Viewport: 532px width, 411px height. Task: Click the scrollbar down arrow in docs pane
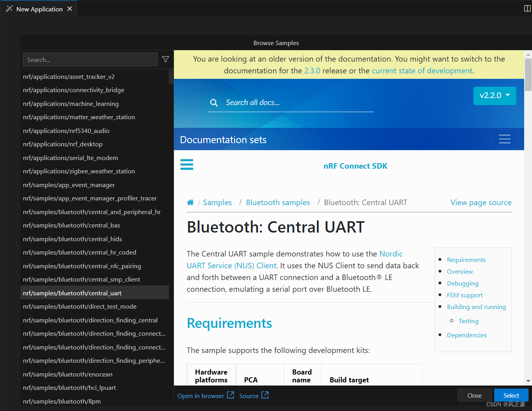[528, 381]
